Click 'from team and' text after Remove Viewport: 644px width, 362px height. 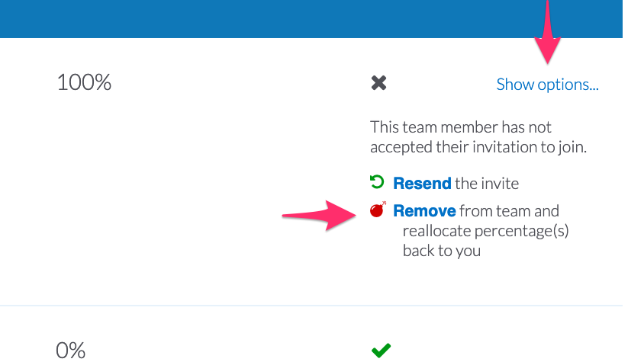click(509, 211)
